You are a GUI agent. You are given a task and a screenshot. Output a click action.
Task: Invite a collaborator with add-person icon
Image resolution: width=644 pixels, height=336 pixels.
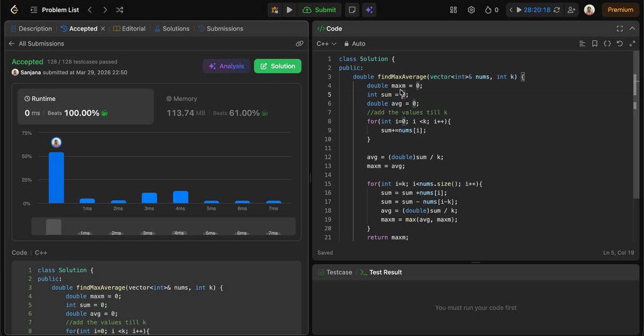[571, 10]
